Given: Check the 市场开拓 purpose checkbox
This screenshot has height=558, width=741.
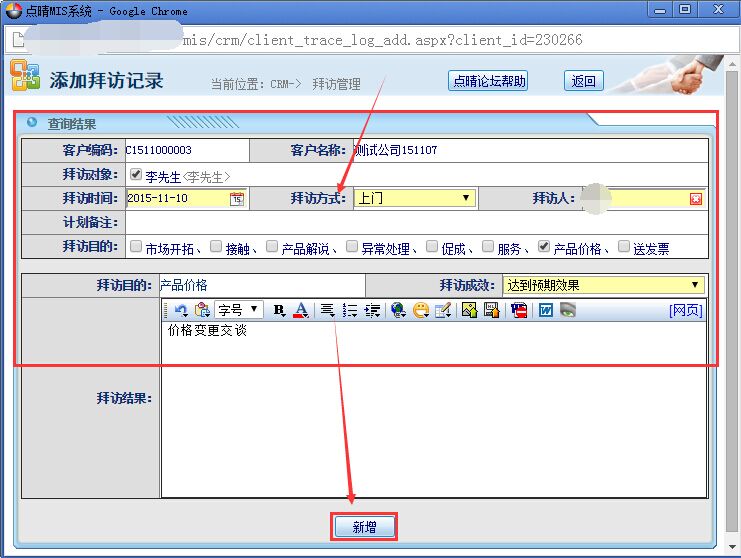Looking at the screenshot, I should 136,246.
